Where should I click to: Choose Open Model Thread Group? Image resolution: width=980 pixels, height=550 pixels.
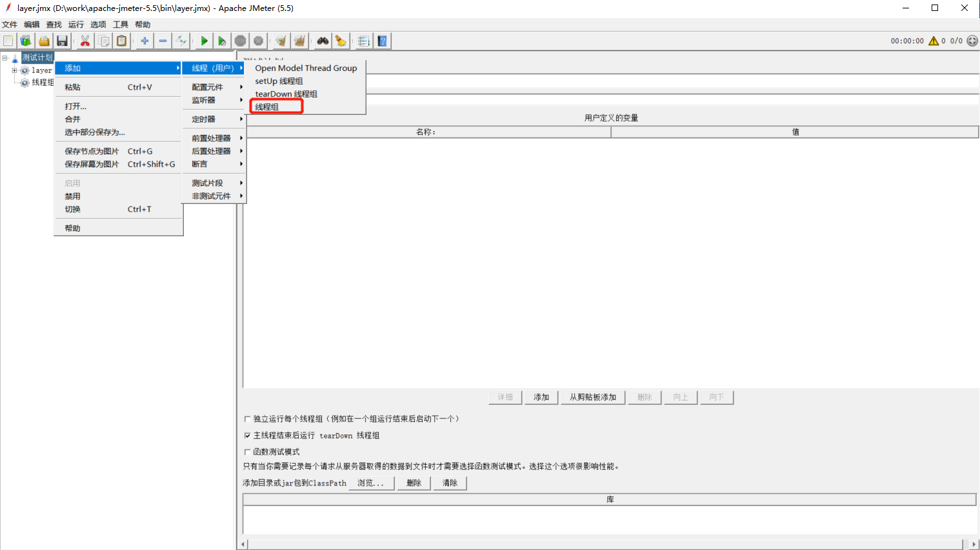[x=307, y=68]
